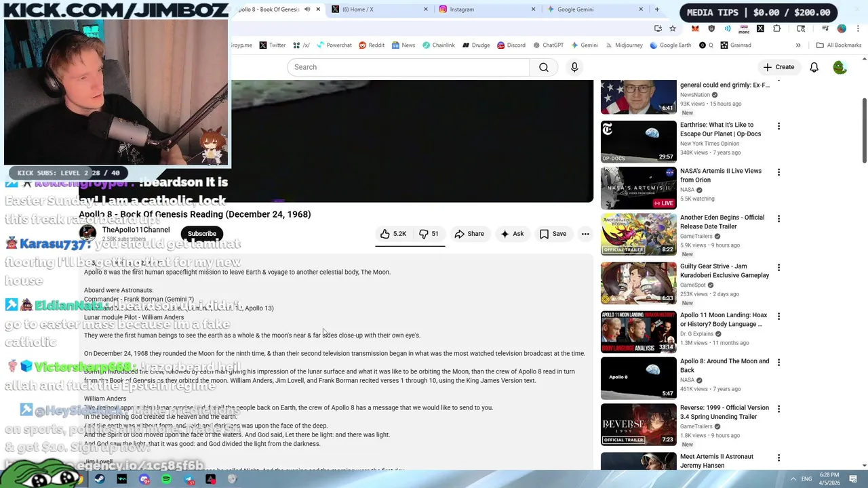Open the Drudge bookmark
The image size is (868, 488).
pos(476,45)
